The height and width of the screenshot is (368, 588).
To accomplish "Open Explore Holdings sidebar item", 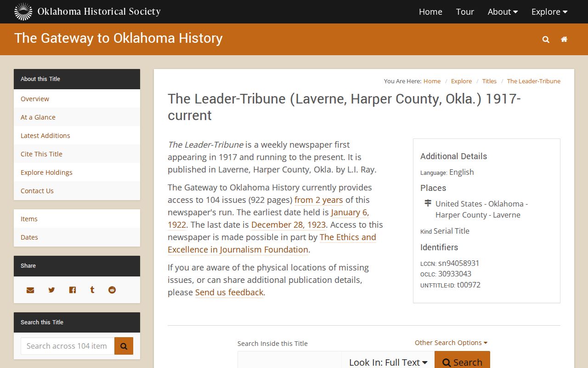I will click(x=77, y=172).
